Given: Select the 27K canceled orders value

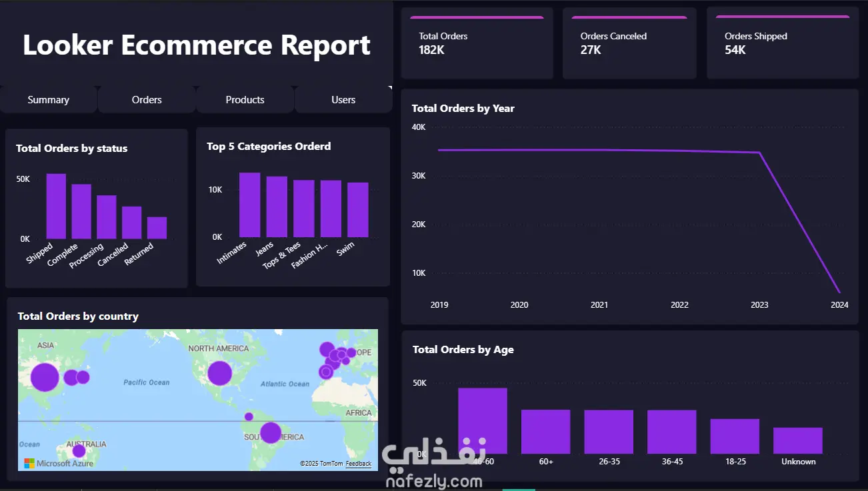Looking at the screenshot, I should click(591, 50).
